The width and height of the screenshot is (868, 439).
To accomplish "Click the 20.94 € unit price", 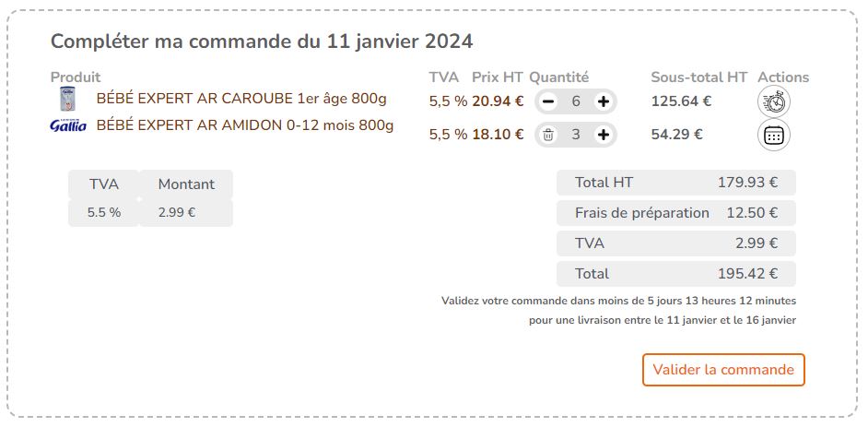I will click(498, 101).
